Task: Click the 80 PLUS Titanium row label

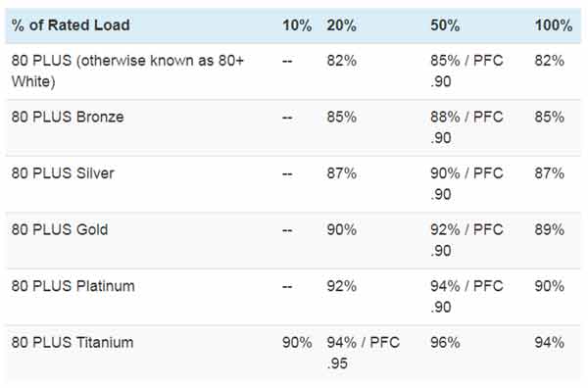Action: [x=73, y=342]
